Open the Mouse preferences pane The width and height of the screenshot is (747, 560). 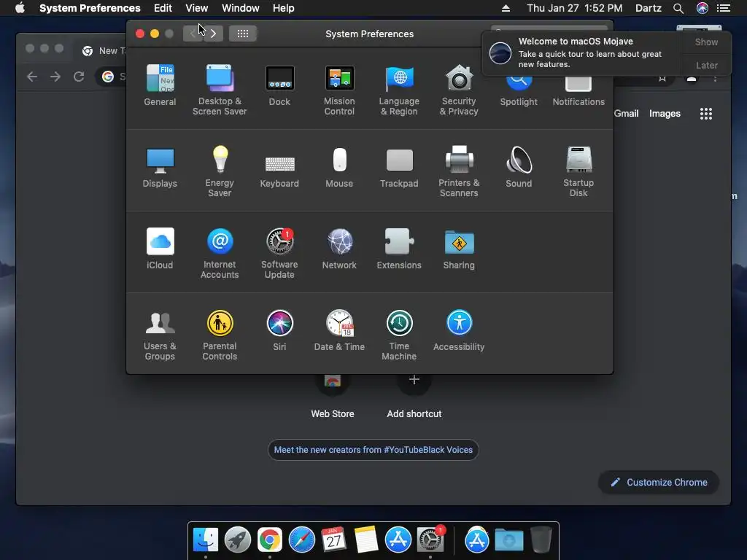pos(339,167)
